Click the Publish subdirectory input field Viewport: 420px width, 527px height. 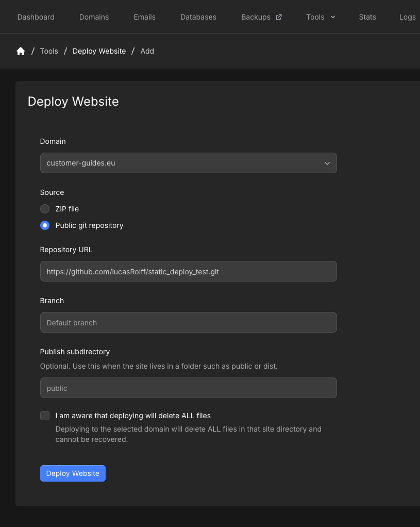[x=189, y=388]
